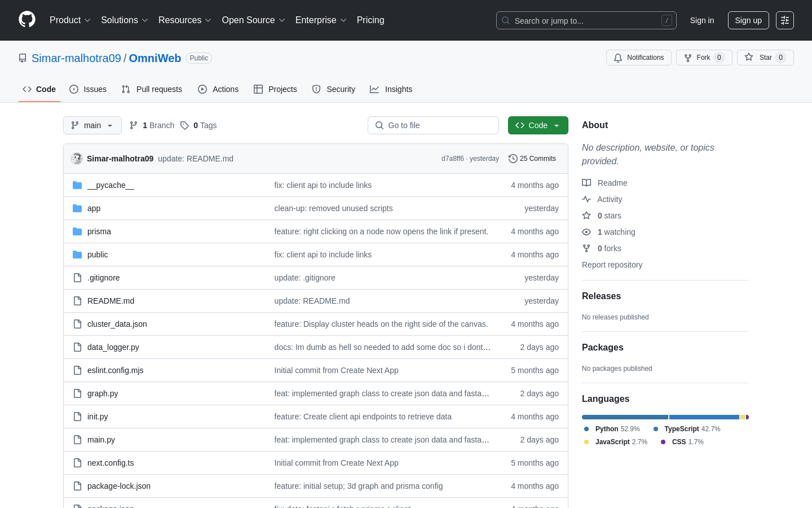
Task: Open the GitHub homepage logo
Action: click(27, 20)
